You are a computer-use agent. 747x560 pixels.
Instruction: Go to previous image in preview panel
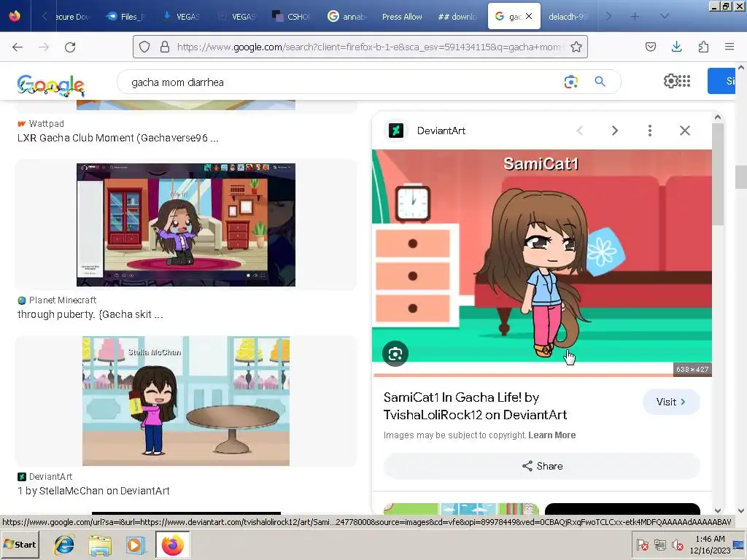(580, 131)
